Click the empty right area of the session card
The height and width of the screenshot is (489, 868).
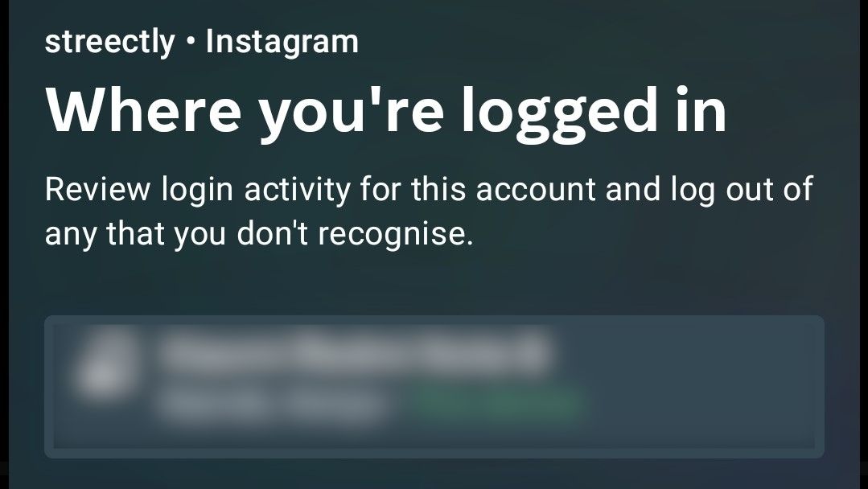point(703,387)
